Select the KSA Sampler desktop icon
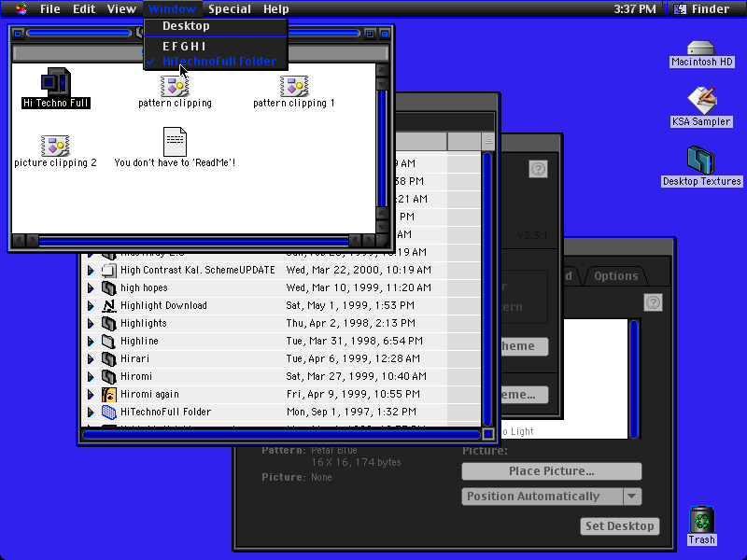Viewport: 747px width, 560px height. pyautogui.click(x=701, y=101)
